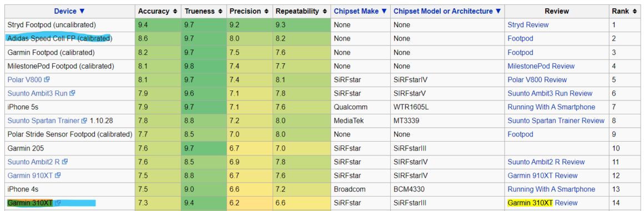Image resolution: width=644 pixels, height=211 pixels.
Task: Click the Suunto Spartan Trainer Review link
Action: point(556,120)
